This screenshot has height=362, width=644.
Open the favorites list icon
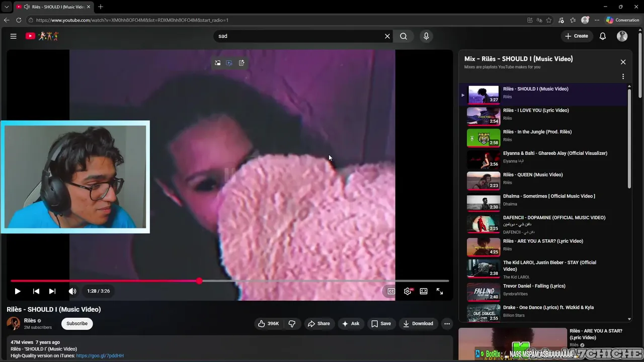573,20
